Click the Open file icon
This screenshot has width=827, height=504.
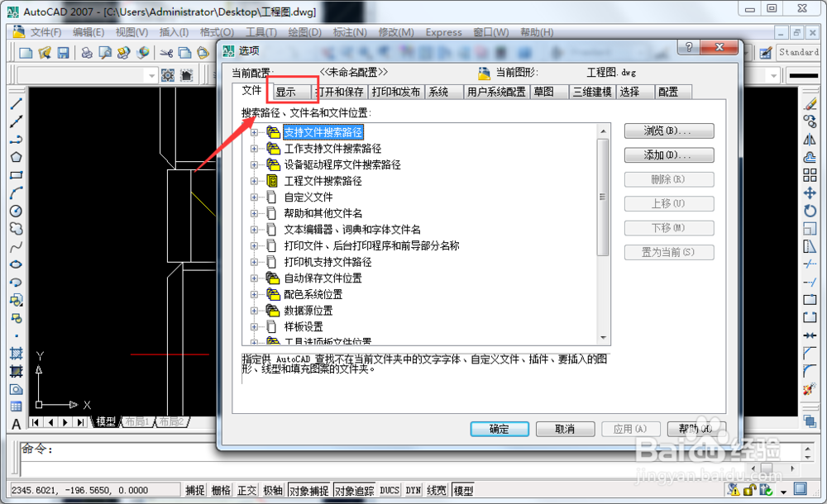tap(45, 53)
